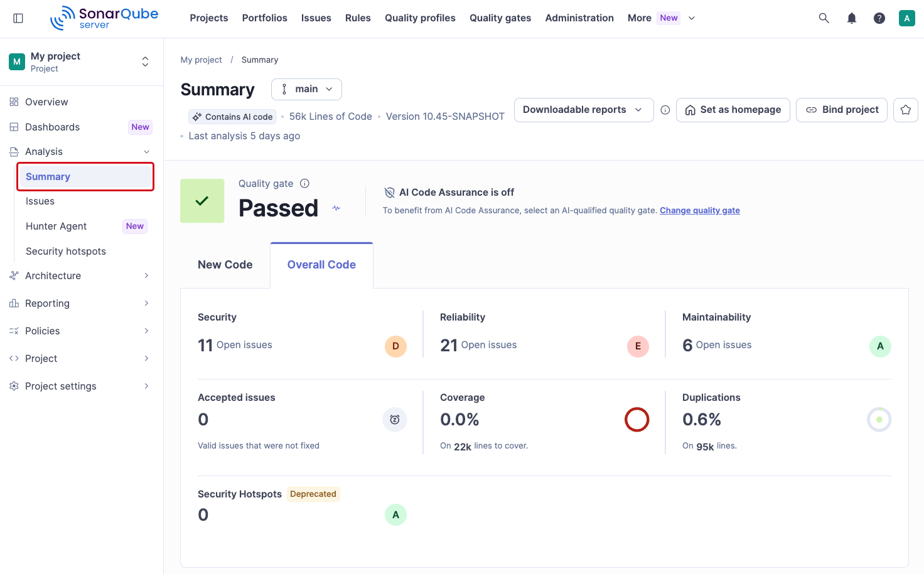Open the help question mark icon
Screen dimensions: 924x574
coord(879,18)
